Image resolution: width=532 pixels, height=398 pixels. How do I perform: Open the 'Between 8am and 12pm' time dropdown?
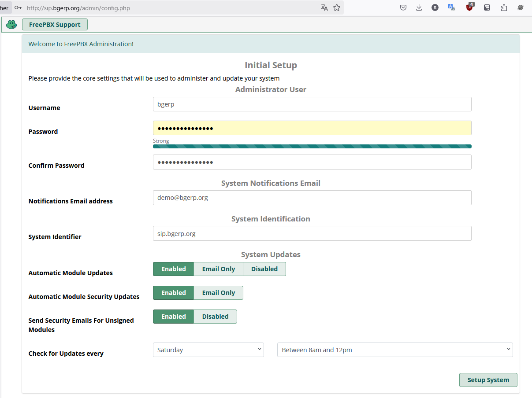pyautogui.click(x=395, y=350)
